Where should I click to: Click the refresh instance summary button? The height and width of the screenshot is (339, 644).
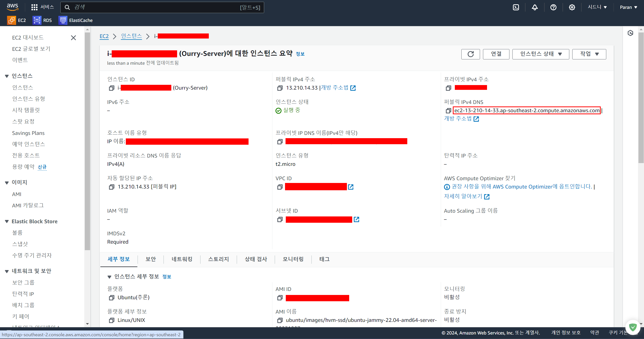pos(470,54)
